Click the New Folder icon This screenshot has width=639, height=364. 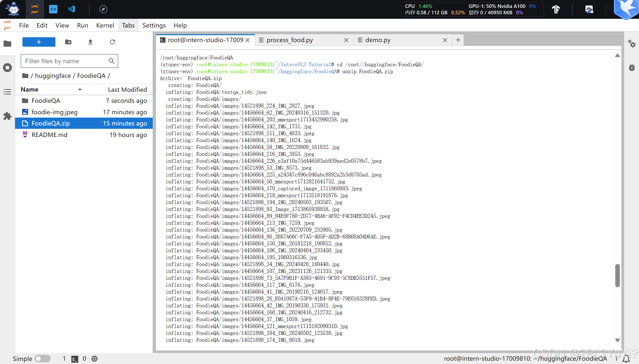[x=68, y=42]
